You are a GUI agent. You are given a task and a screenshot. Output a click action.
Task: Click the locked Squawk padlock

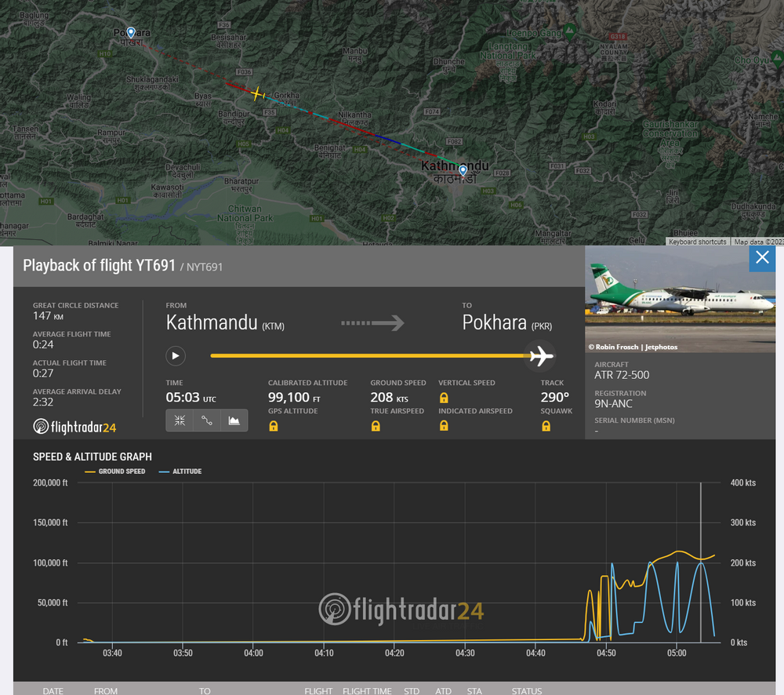point(546,426)
